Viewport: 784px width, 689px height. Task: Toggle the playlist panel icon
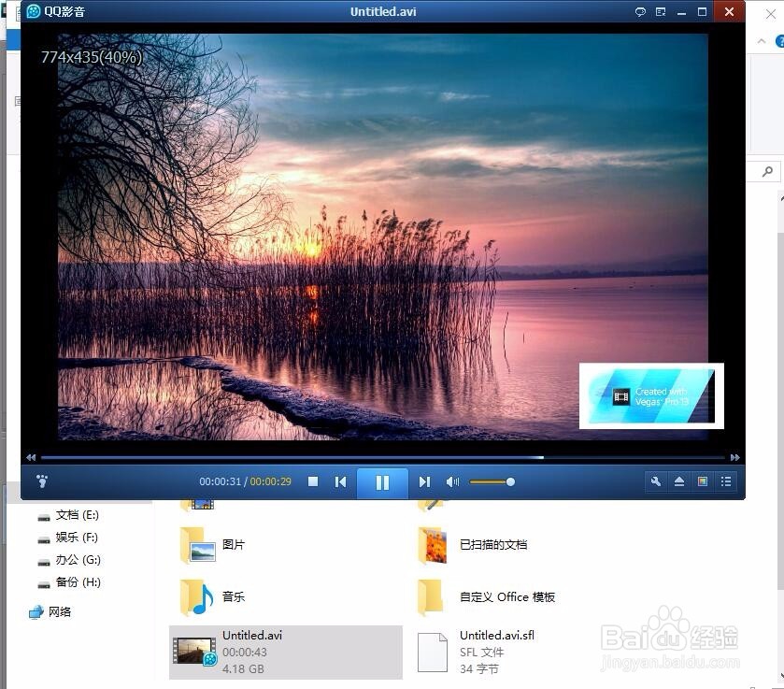pos(726,481)
